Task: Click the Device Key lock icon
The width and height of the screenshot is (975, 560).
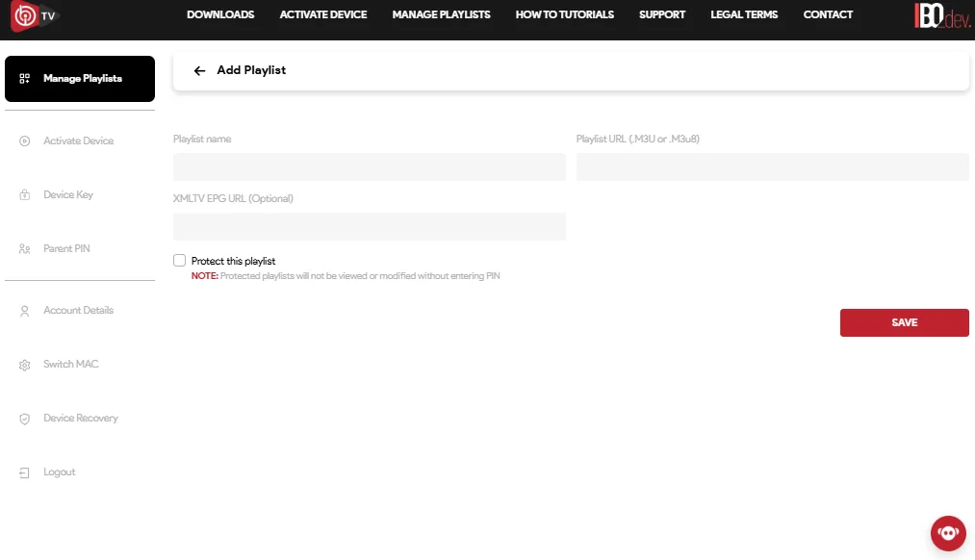Action: pos(24,195)
